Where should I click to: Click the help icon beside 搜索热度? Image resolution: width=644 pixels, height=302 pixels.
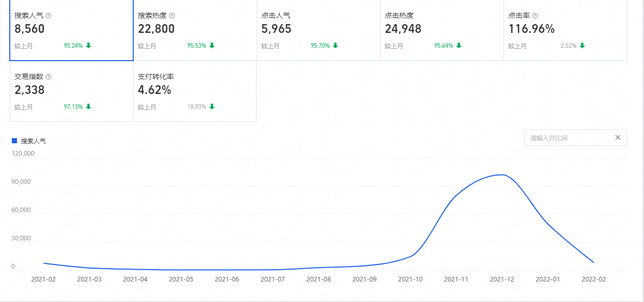(x=172, y=16)
